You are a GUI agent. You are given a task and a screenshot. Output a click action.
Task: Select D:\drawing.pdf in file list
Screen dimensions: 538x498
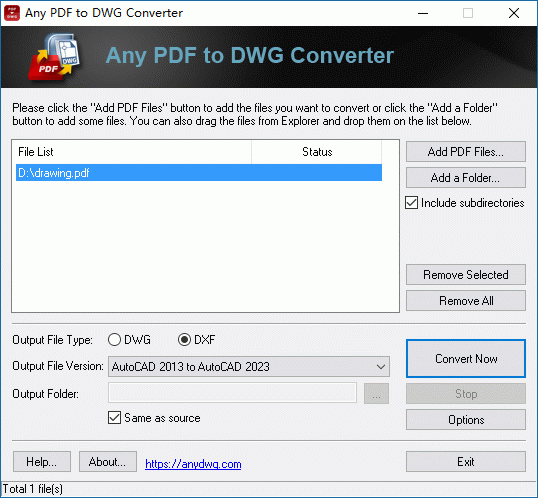tap(199, 173)
